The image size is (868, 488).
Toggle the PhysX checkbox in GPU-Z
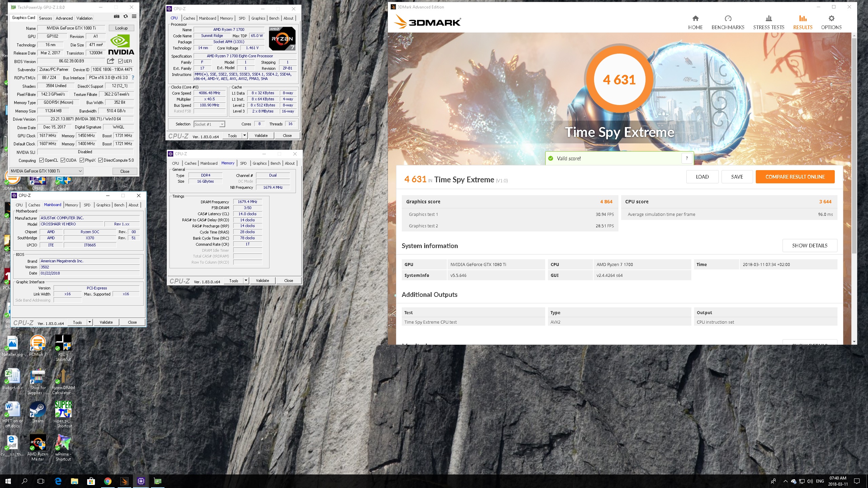coord(82,160)
